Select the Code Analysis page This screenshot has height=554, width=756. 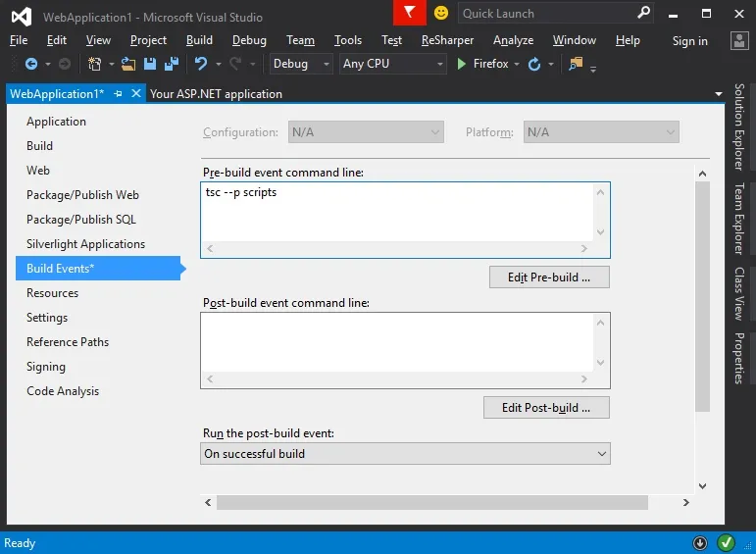pyautogui.click(x=63, y=391)
